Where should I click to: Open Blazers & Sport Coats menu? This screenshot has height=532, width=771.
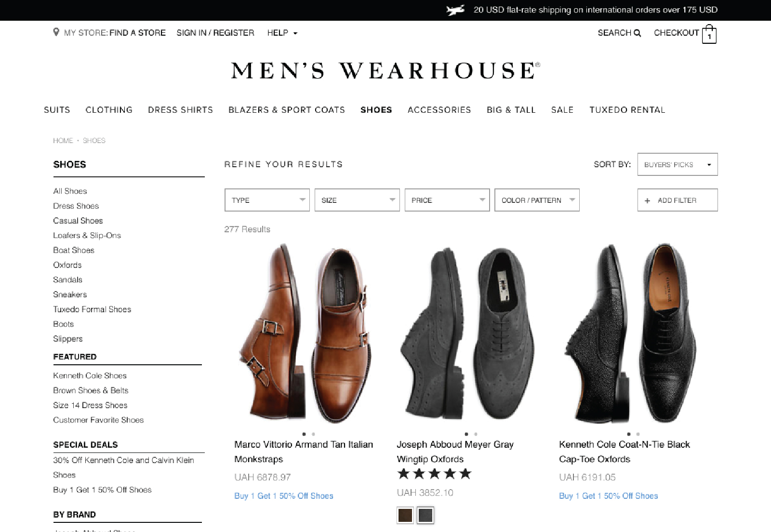(287, 110)
